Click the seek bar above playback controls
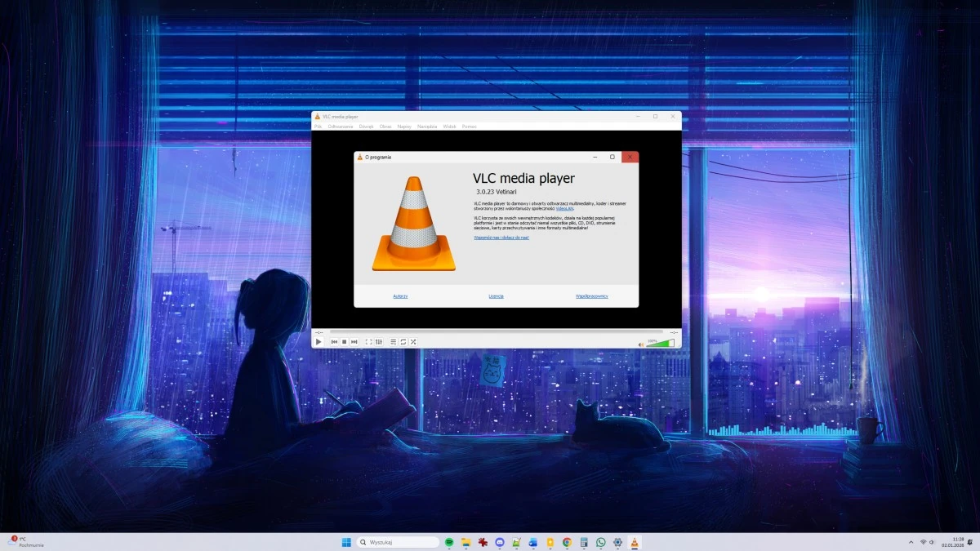The image size is (980, 551). (498, 332)
